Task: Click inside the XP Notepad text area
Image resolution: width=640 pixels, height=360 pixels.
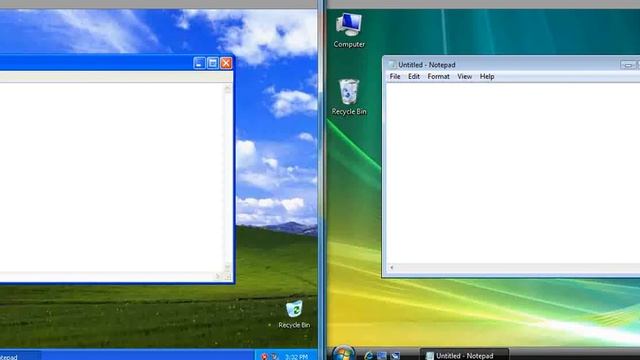Action: (x=111, y=178)
